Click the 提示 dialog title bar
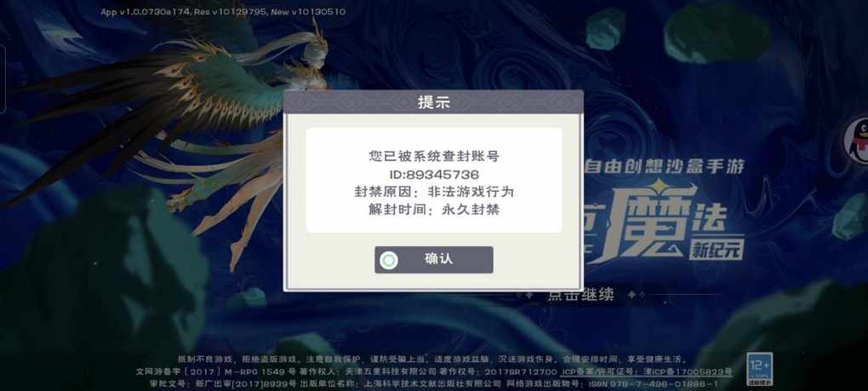Screen dimensions: 868x391 pyautogui.click(x=433, y=102)
